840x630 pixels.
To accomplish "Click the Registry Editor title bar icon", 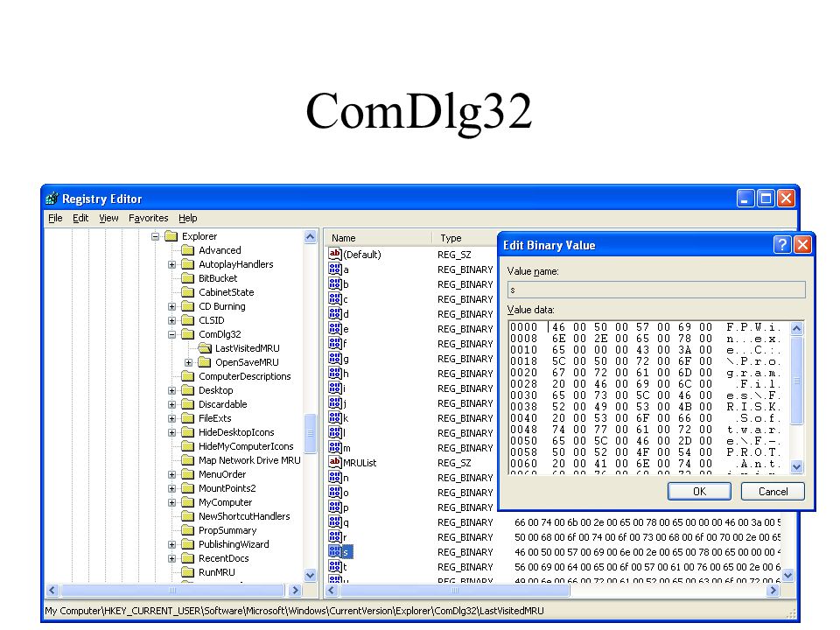I will click(x=52, y=199).
